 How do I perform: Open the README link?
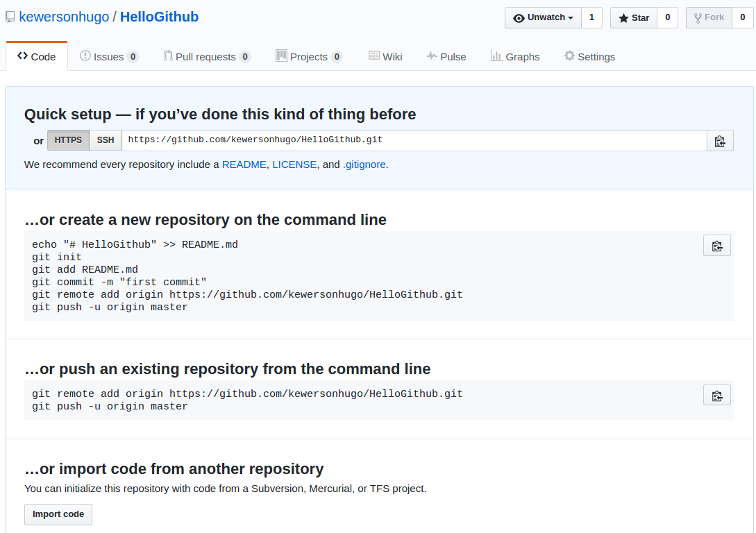[244, 164]
